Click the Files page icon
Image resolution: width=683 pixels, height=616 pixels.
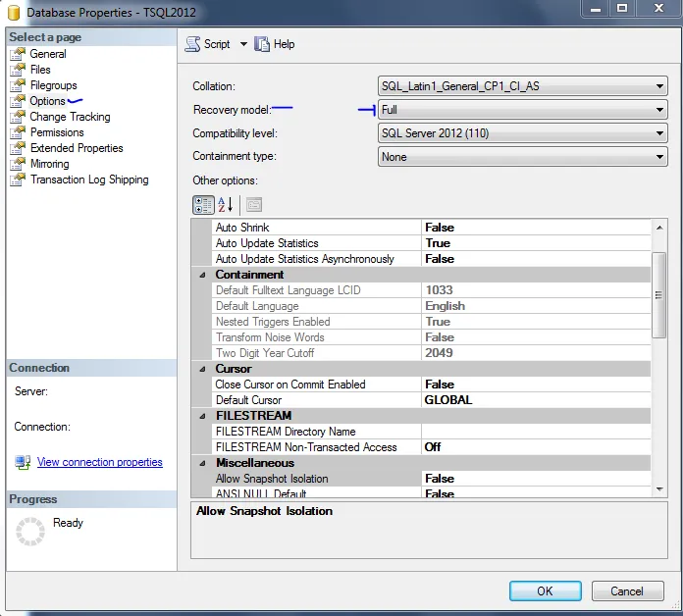coord(18,70)
